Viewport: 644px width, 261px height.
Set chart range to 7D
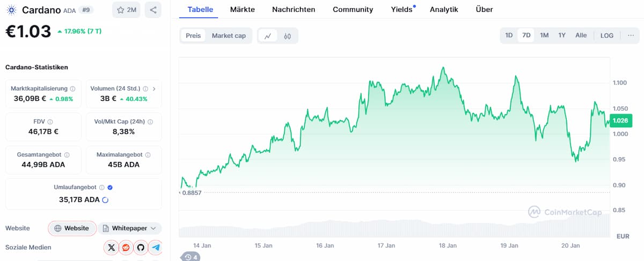526,35
